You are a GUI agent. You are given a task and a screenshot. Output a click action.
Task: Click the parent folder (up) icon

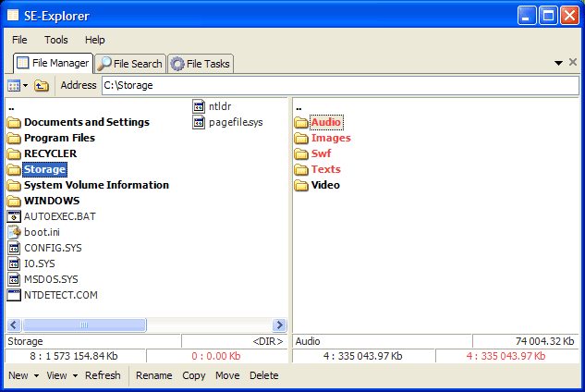tap(42, 85)
